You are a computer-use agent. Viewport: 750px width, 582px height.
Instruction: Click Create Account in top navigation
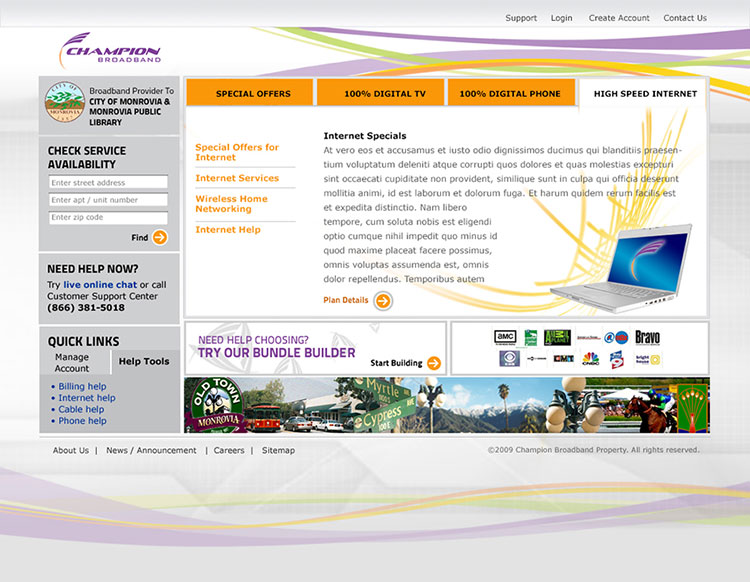click(619, 18)
